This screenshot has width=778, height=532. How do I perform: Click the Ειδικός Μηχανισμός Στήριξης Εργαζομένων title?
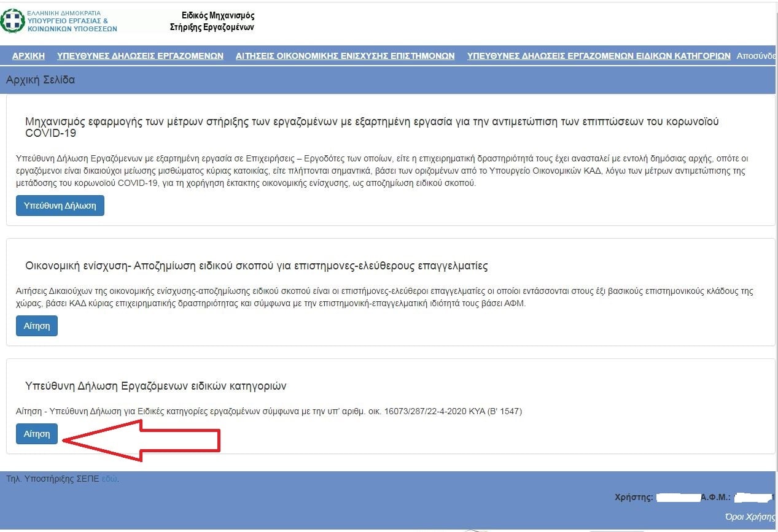(212, 21)
